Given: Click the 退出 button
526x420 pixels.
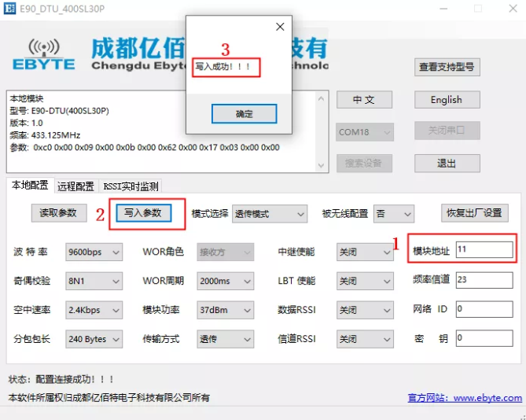Looking at the screenshot, I should (447, 164).
